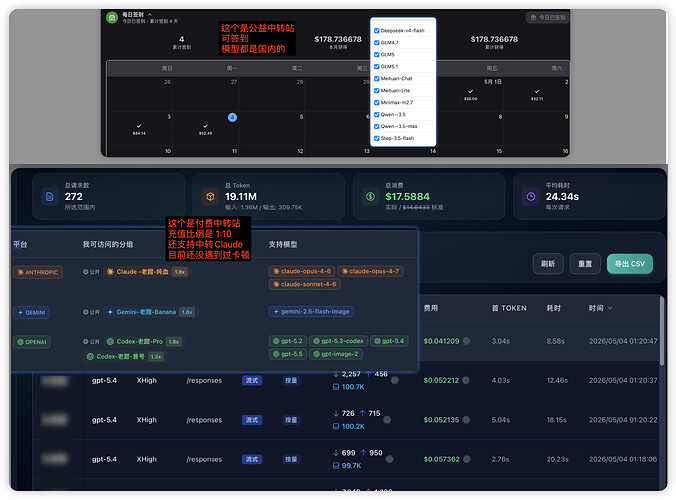Click the OPENAI platform tag
Image resolution: width=676 pixels, height=500 pixels.
pyautogui.click(x=32, y=342)
